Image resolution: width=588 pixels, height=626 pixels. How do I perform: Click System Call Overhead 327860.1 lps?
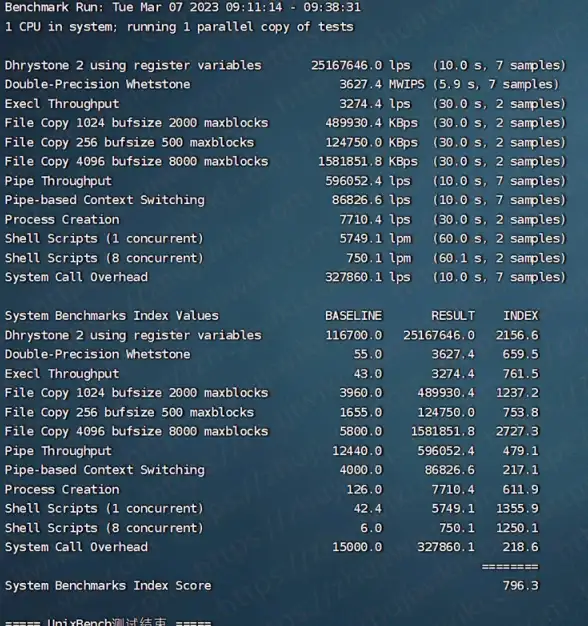coord(367,277)
